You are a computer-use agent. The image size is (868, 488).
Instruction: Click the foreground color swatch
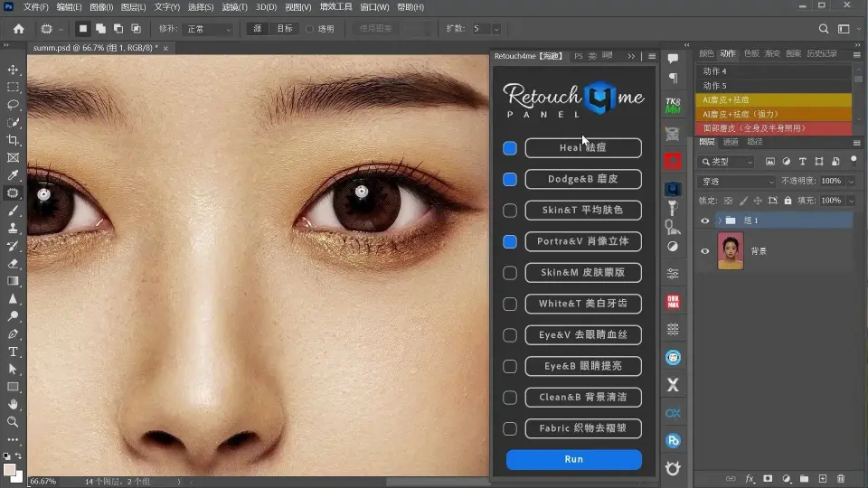(x=9, y=469)
